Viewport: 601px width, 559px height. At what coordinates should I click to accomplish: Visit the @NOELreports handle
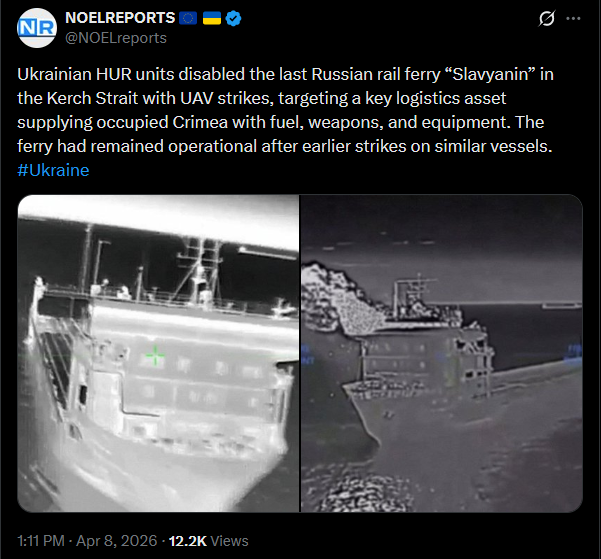[116, 38]
